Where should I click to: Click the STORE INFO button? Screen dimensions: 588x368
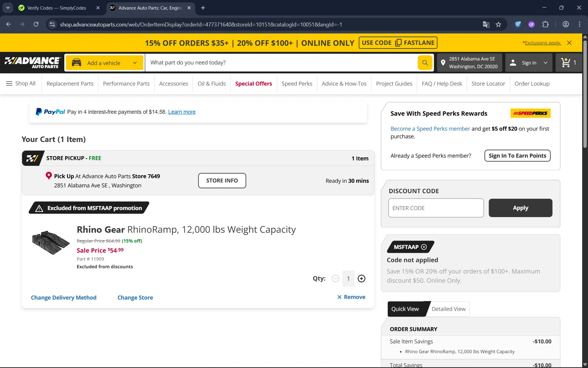coord(222,180)
